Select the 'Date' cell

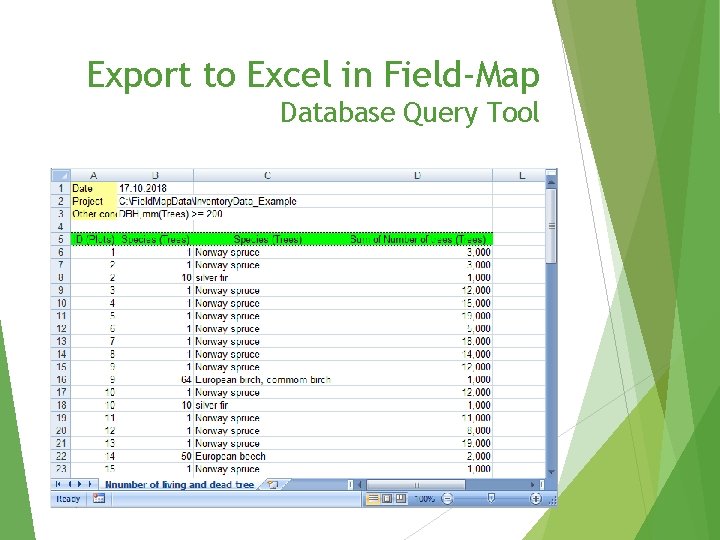coord(94,188)
